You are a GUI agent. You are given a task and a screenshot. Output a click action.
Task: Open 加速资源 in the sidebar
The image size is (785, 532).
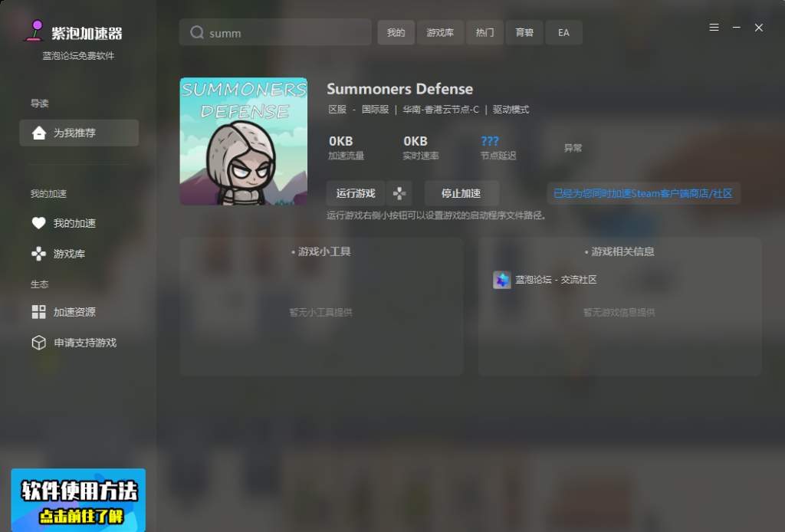point(74,312)
